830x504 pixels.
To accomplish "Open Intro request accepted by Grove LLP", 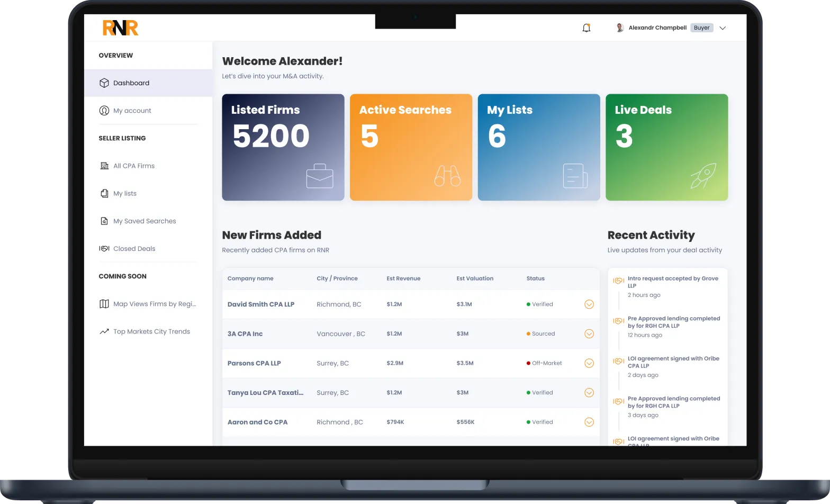I will (673, 282).
